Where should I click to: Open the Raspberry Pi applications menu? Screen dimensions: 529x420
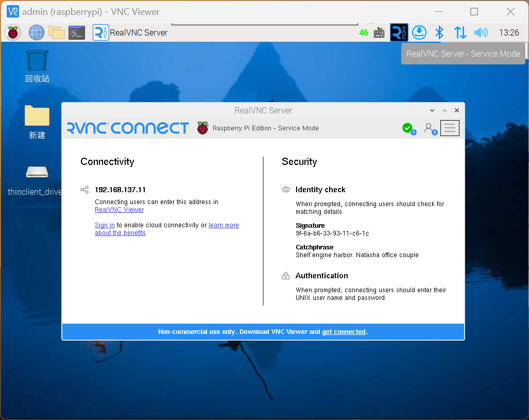click(13, 33)
